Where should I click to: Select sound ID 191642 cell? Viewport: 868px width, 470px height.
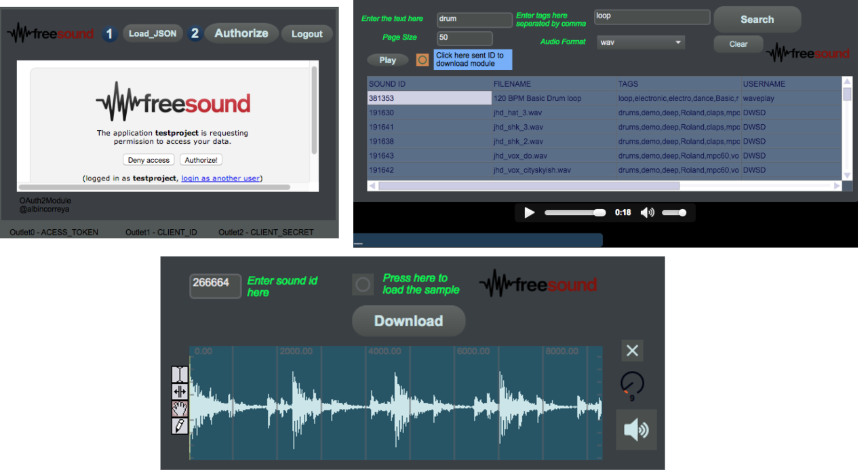pos(429,170)
